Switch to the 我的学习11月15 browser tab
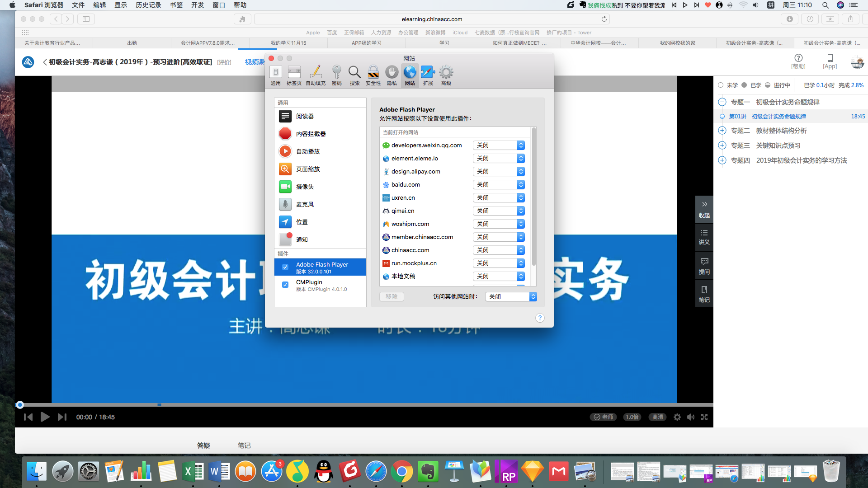Image resolution: width=868 pixels, height=488 pixels. pyautogui.click(x=288, y=43)
